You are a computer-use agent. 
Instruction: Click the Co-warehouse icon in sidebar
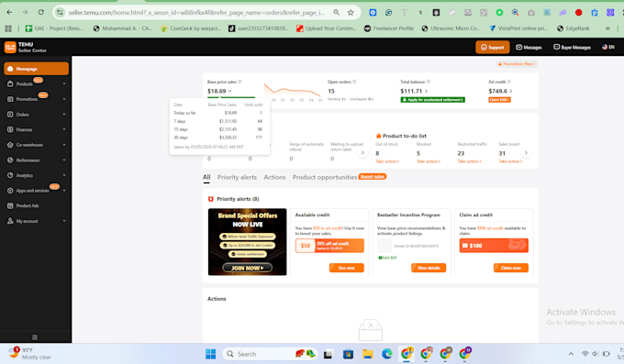(10, 145)
